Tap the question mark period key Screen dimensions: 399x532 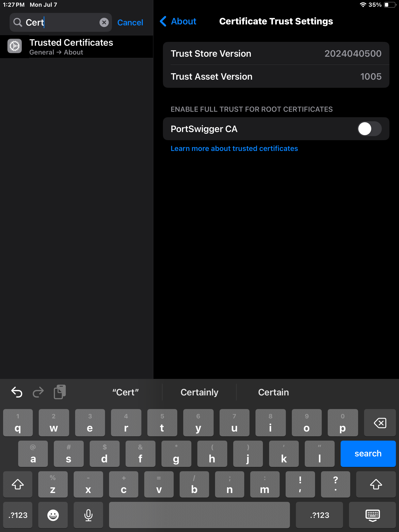coord(336,484)
